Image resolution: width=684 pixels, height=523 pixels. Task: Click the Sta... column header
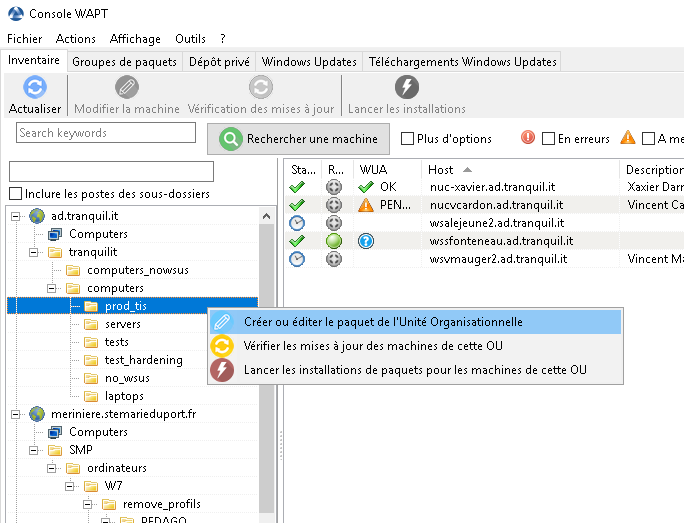303,170
